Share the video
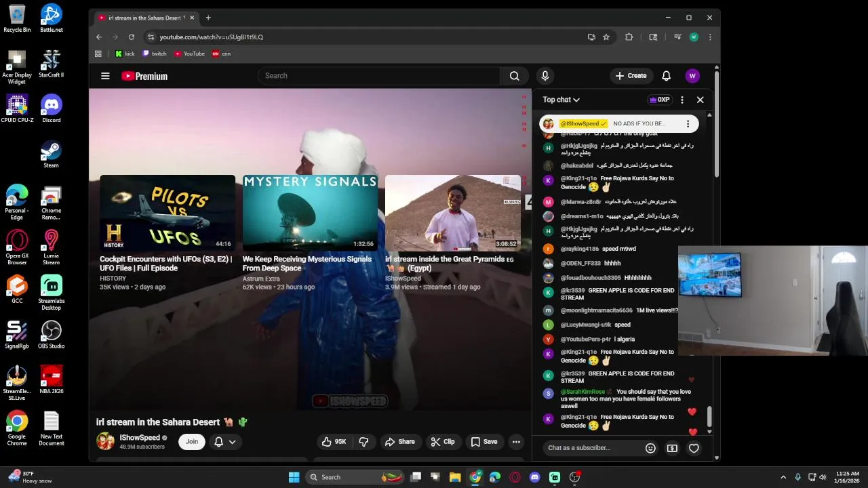This screenshot has height=488, width=868. tap(399, 442)
